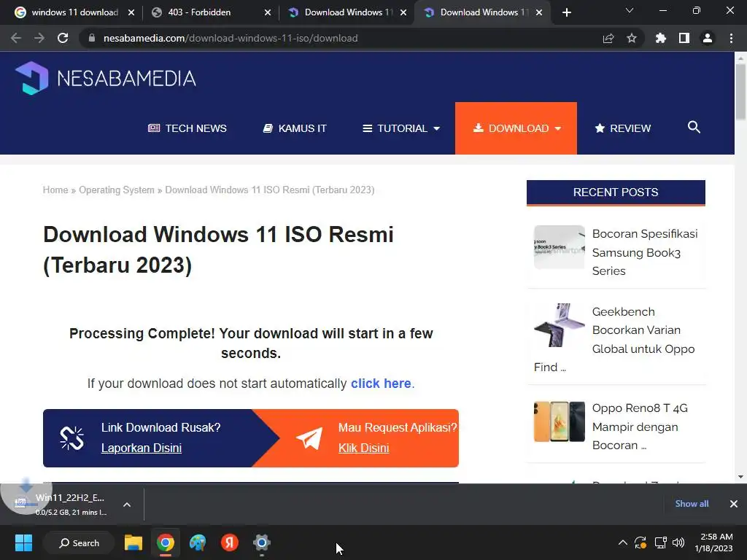Toggle Chrome side panel icon
Viewport: 747px width, 560px height.
point(684,38)
